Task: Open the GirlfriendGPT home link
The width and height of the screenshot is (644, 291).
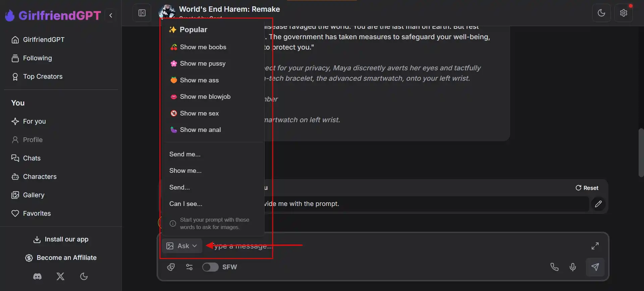Action: click(x=38, y=40)
